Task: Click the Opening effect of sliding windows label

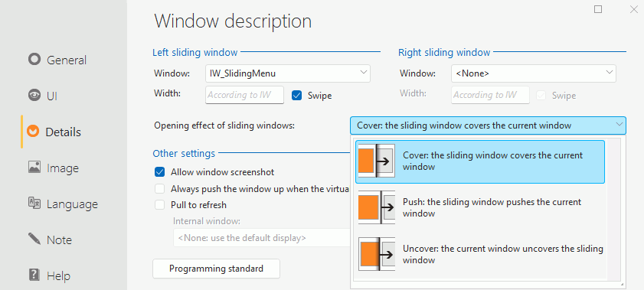Action: click(x=224, y=125)
